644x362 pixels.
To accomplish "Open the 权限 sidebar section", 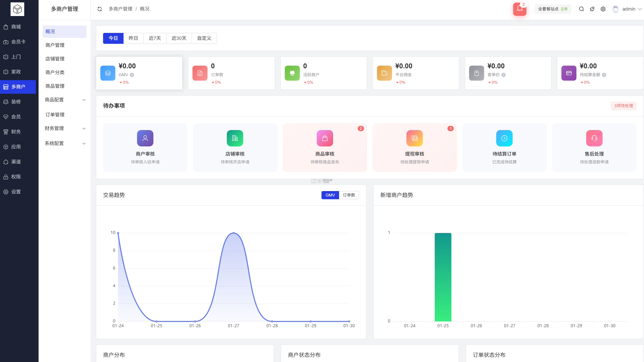I will pos(18,177).
